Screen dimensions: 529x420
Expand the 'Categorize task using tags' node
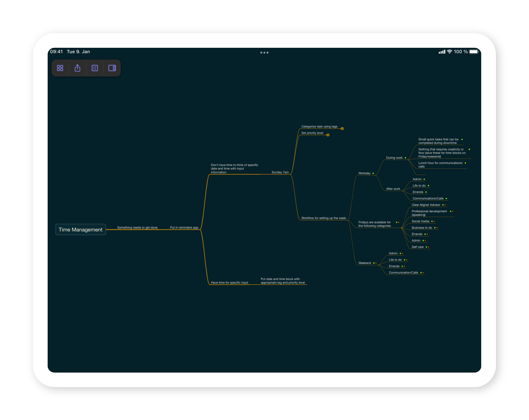coord(342,128)
